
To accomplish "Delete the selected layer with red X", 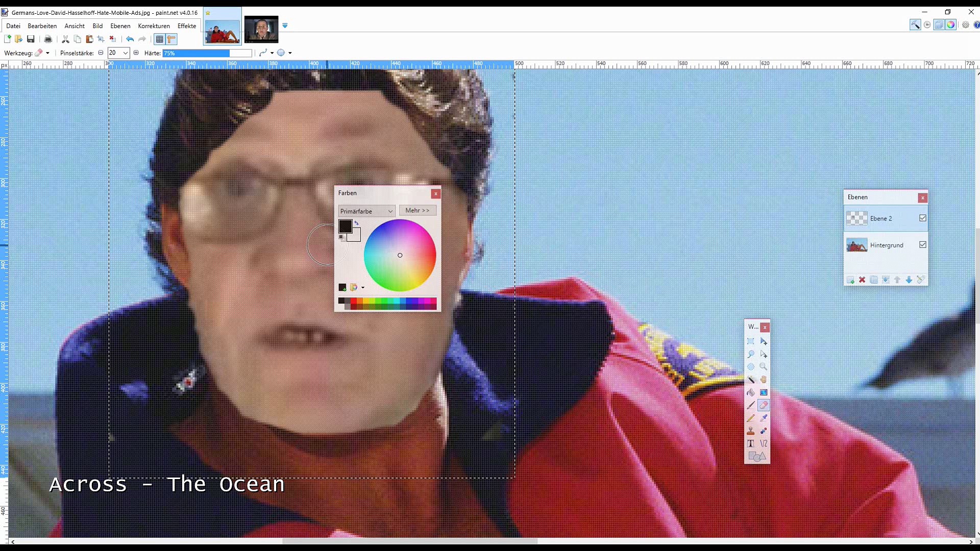I will (862, 280).
